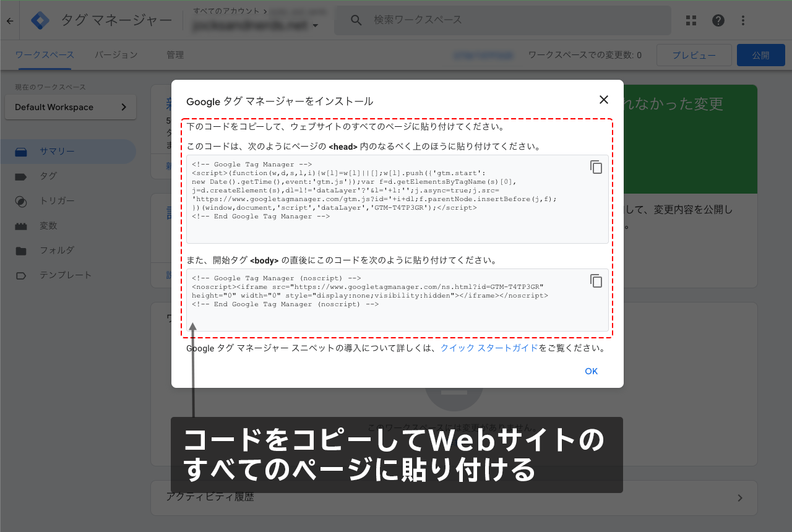The width and height of the screenshot is (792, 532).
Task: Dismiss the dialog with OK button
Action: [x=591, y=371]
